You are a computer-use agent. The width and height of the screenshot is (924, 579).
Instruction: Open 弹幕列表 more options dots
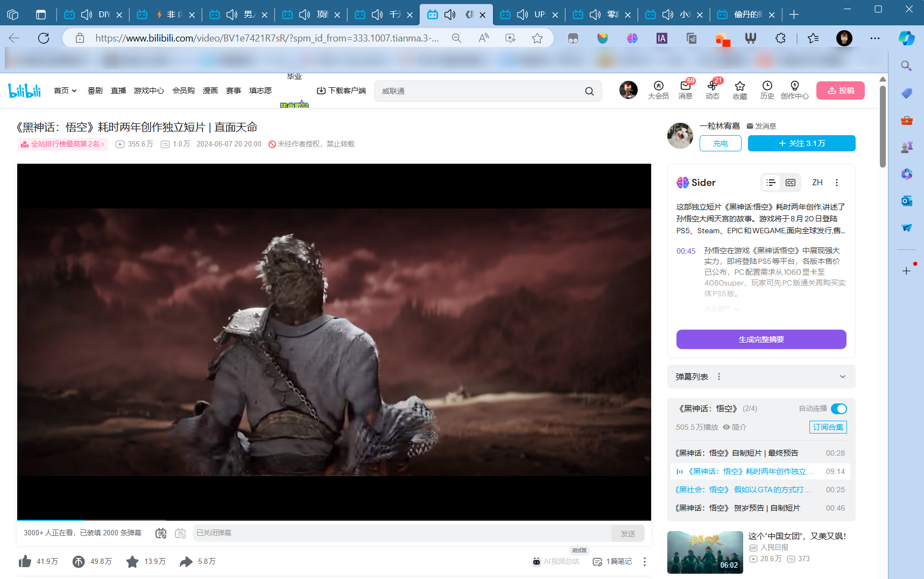click(719, 377)
